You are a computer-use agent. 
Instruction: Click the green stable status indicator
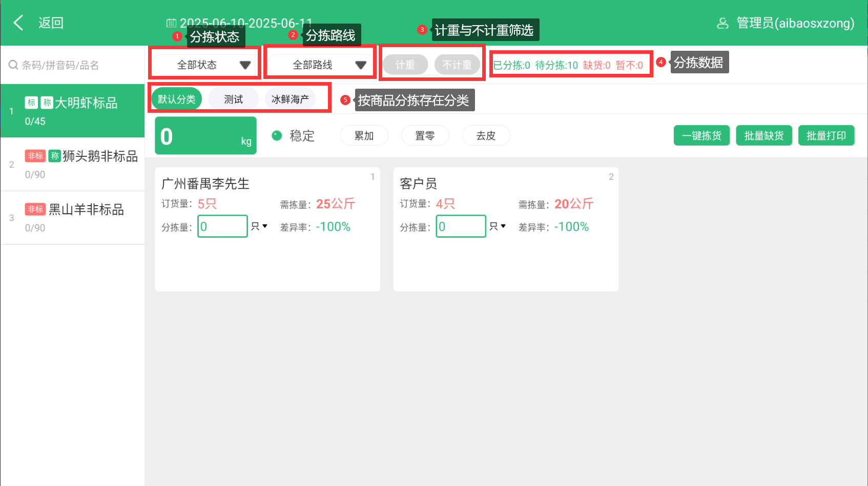tap(277, 135)
